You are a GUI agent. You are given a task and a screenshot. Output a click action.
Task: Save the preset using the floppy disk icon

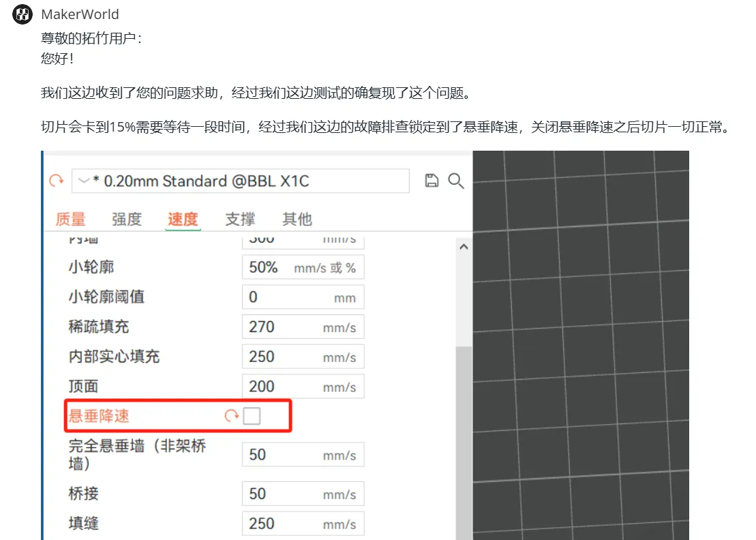pyautogui.click(x=432, y=181)
